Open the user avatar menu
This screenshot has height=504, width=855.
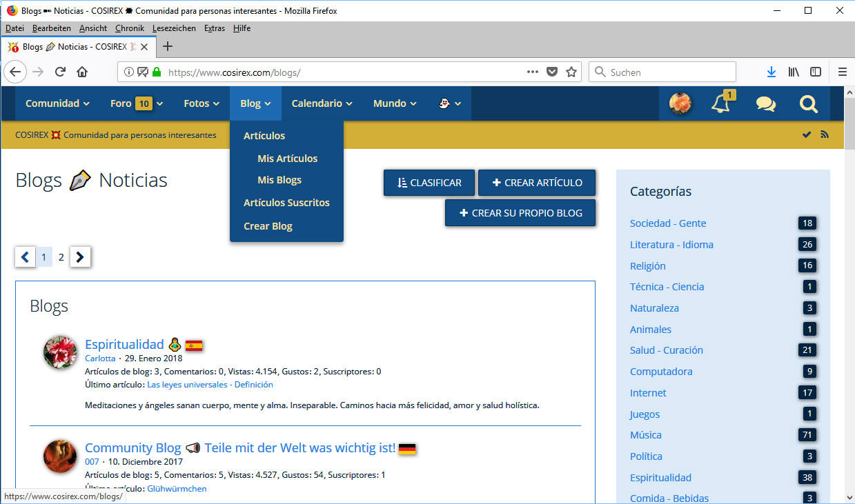680,103
